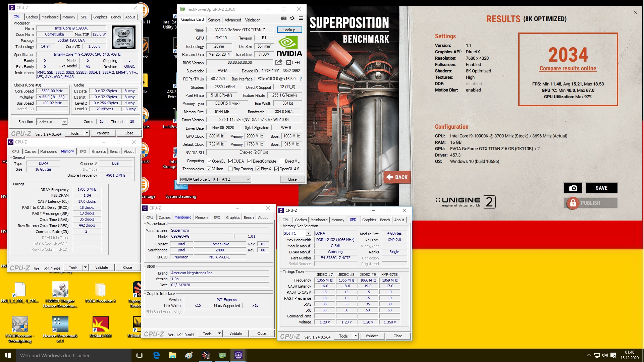Click the Intel Core i9 logo in CPU-Z
This screenshot has height=362, width=644.
point(123,38)
